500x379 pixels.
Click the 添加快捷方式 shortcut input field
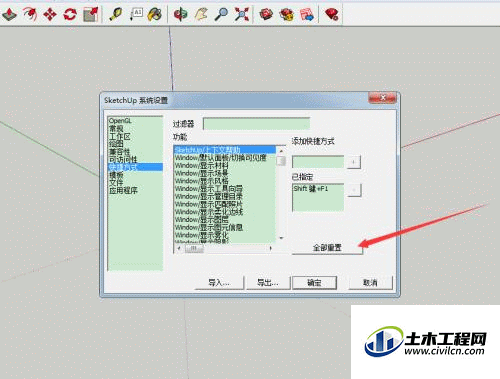[x=318, y=162]
